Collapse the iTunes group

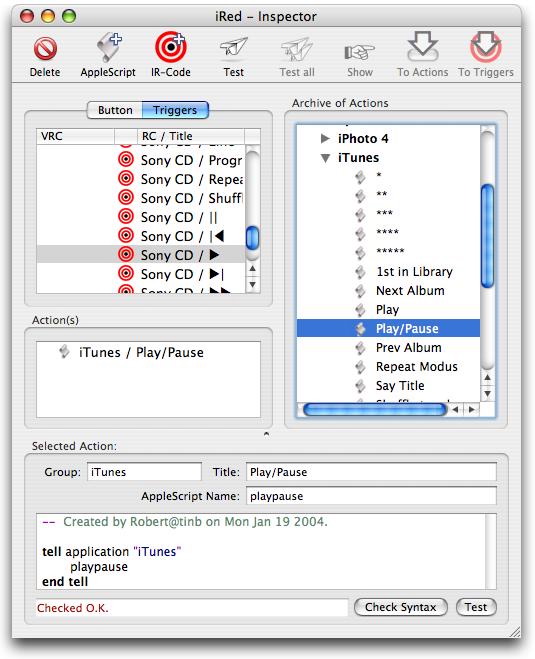325,158
